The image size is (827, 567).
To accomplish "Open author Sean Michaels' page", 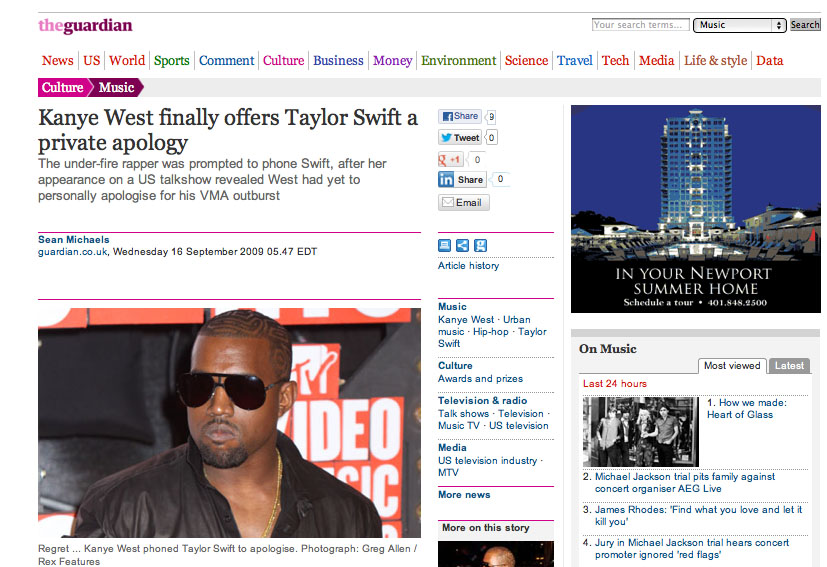I will 74,239.
